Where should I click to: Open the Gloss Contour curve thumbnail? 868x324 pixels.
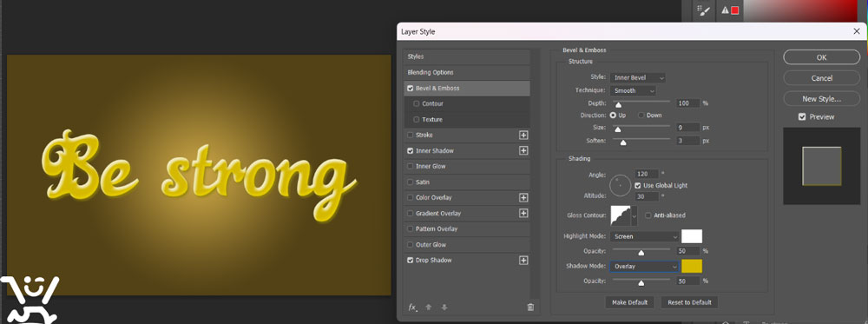(621, 215)
